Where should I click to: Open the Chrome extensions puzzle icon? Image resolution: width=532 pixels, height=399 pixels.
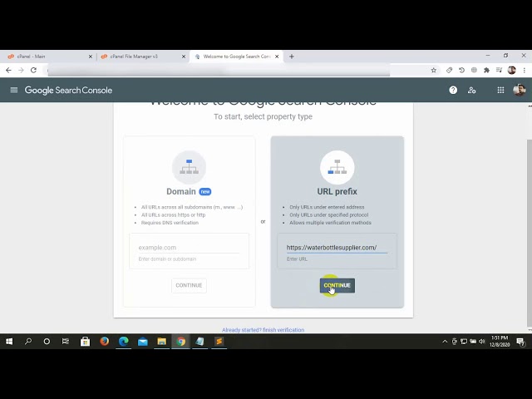pyautogui.click(x=486, y=70)
